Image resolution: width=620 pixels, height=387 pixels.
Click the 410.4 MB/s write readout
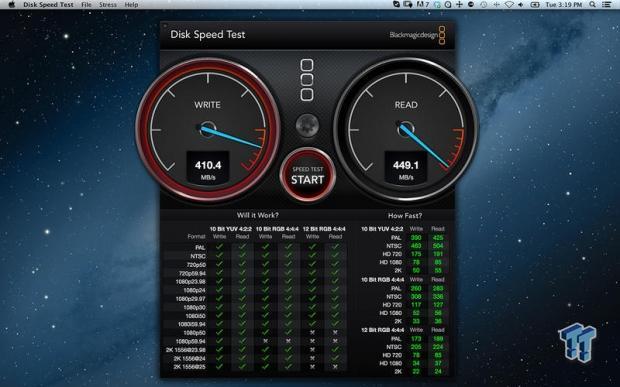point(208,168)
